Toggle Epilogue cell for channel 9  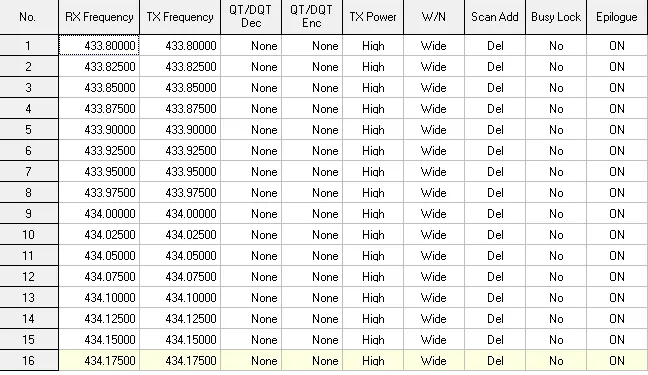[x=617, y=213]
